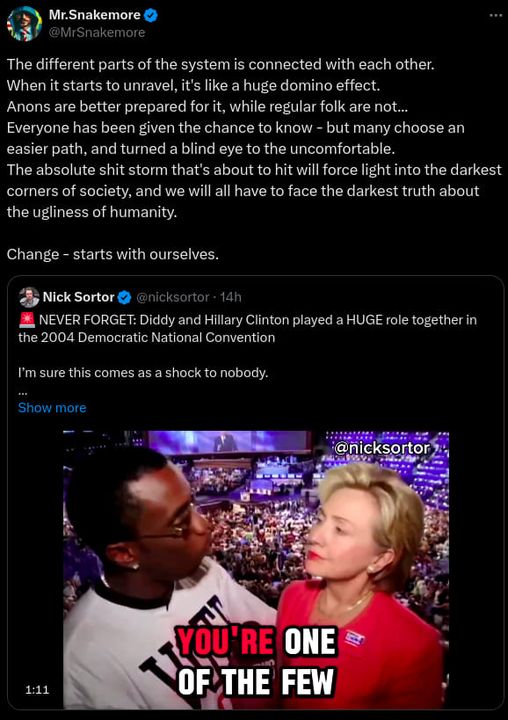The image size is (508, 720).
Task: Play the Diddy and Hillary video
Action: tap(256, 569)
